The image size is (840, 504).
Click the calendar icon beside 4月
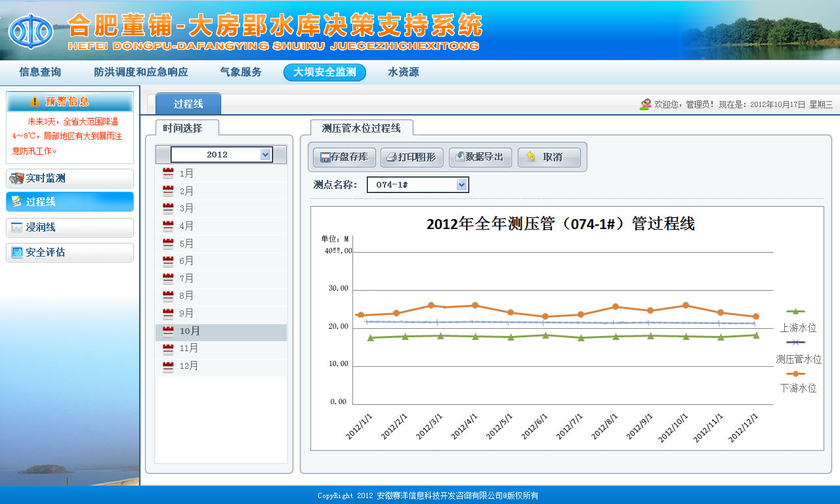pyautogui.click(x=168, y=226)
